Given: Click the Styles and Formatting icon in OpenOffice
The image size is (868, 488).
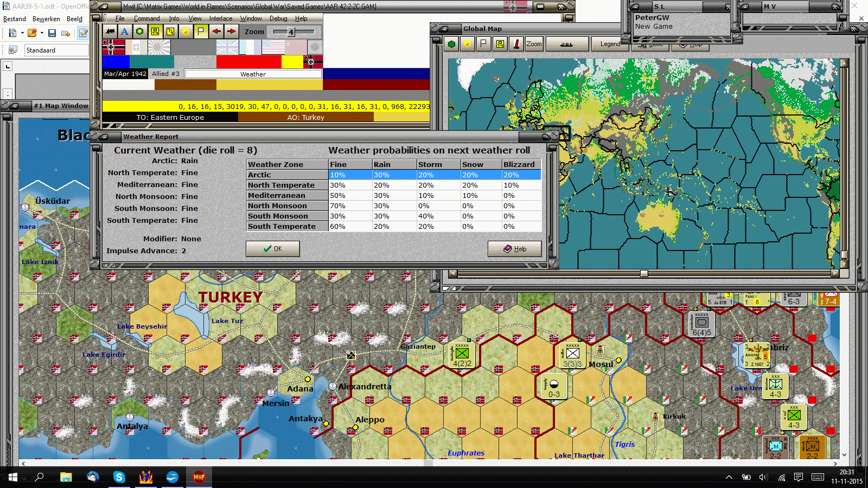Looking at the screenshot, I should (x=12, y=50).
